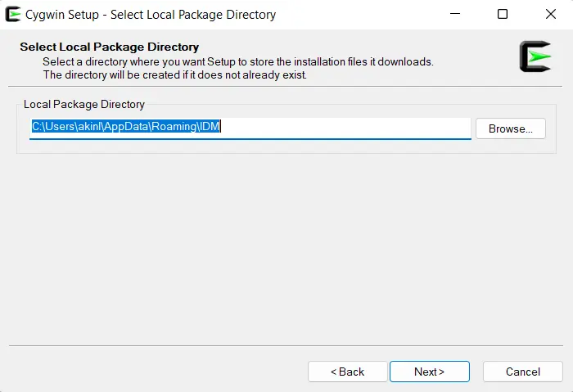Maximize the Cygwin Setup window
The image size is (573, 392).
click(x=503, y=14)
